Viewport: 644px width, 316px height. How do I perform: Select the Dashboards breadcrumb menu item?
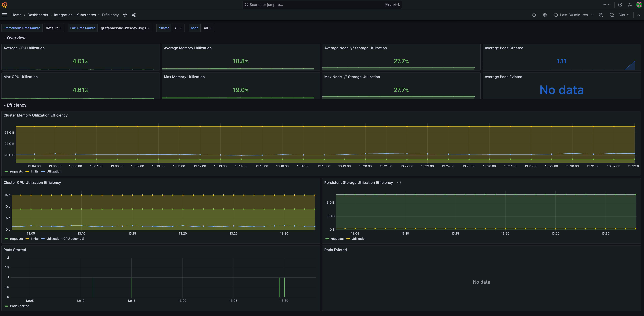point(38,15)
